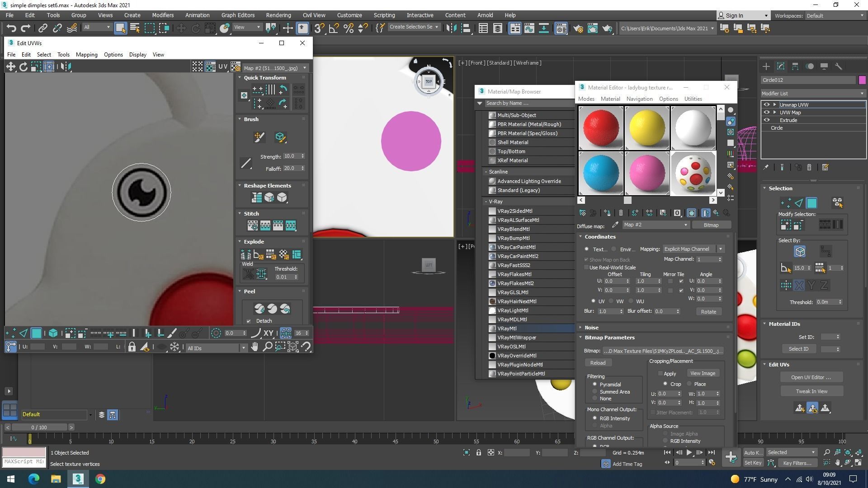Click the Open UV Editor button
The image size is (868, 488).
[811, 377]
